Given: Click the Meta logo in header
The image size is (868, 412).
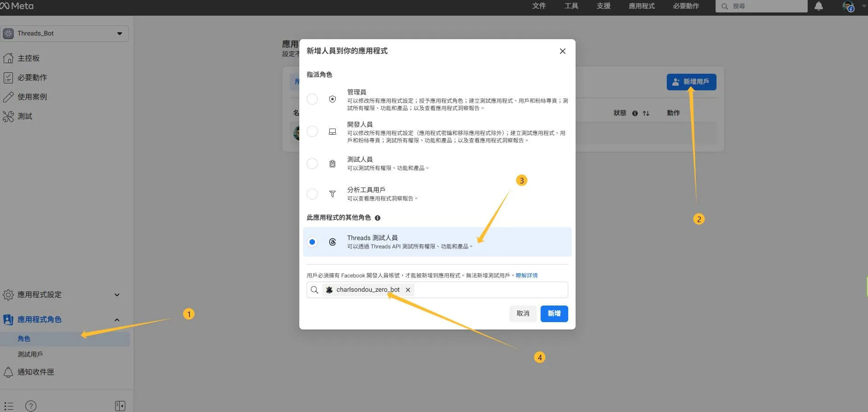Looking at the screenshot, I should [17, 6].
